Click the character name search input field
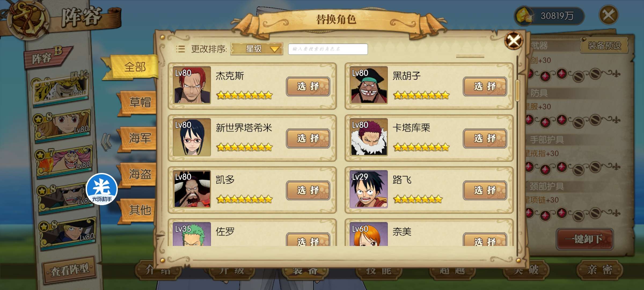Screen dimensions: 644x290 [x=328, y=49]
